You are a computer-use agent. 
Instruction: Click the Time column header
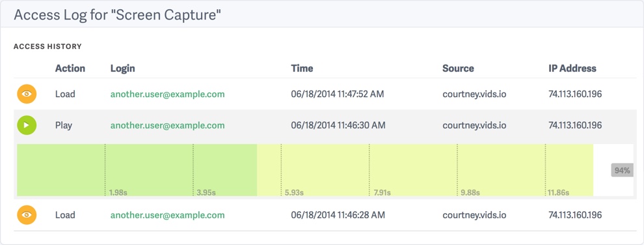click(x=302, y=68)
